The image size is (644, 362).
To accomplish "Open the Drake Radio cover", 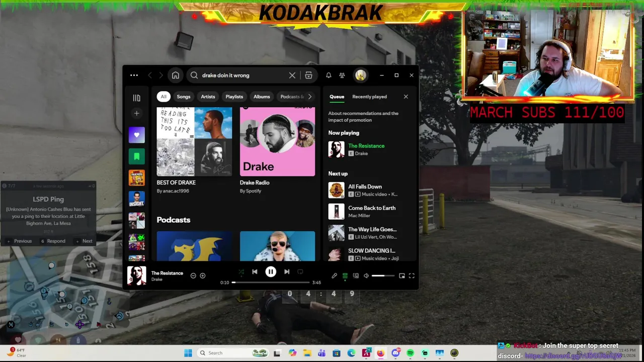I will coord(277,141).
